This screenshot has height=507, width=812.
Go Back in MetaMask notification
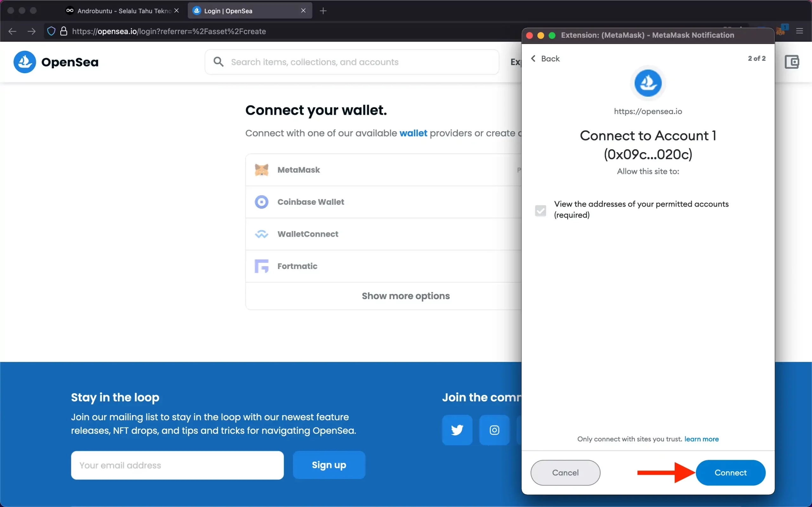545,59
